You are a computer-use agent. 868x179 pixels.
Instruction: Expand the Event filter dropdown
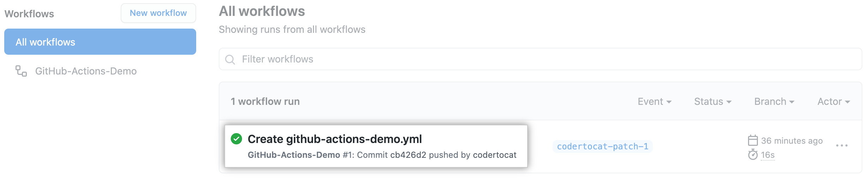pos(654,102)
